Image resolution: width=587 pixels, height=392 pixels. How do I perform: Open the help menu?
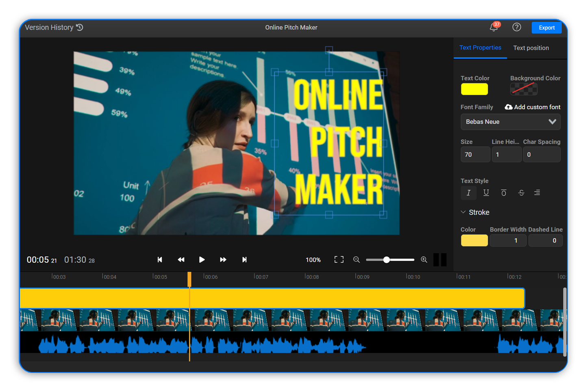(x=517, y=27)
